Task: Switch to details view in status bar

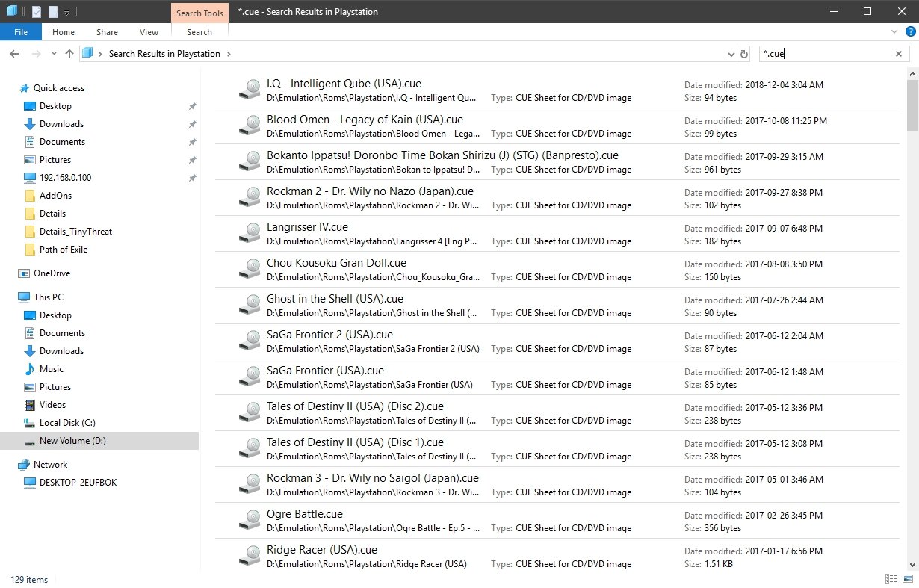Action: [891, 579]
